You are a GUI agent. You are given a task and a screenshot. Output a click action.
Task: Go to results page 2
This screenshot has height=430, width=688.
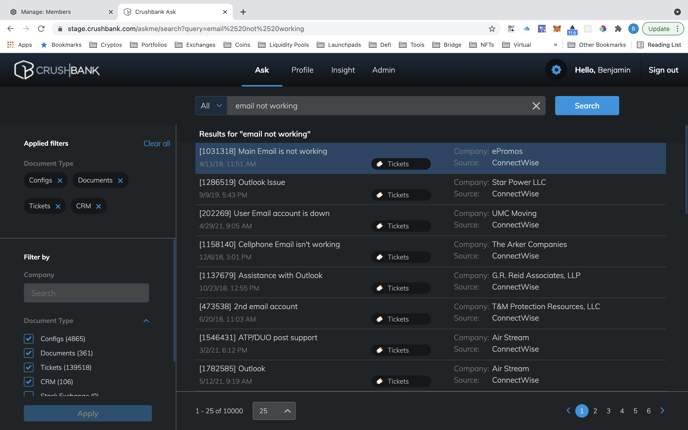click(x=595, y=411)
